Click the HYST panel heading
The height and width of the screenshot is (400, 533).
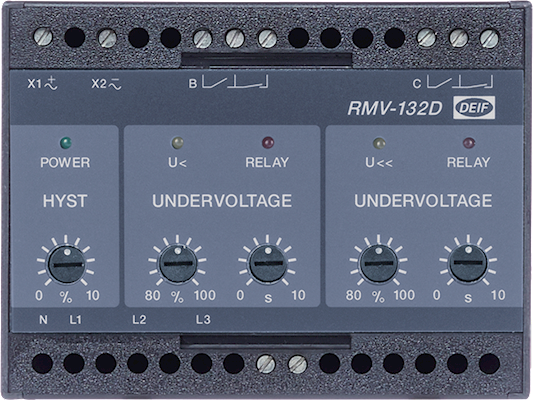(65, 201)
